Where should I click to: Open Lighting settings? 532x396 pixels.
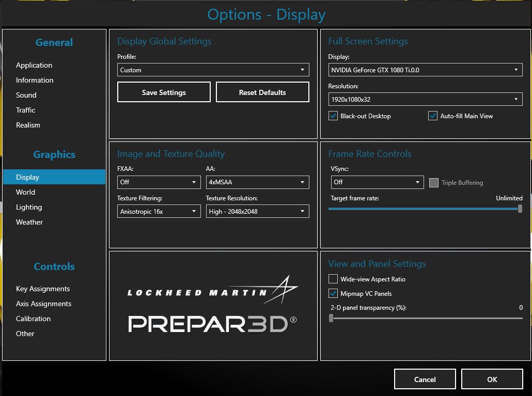click(x=29, y=207)
